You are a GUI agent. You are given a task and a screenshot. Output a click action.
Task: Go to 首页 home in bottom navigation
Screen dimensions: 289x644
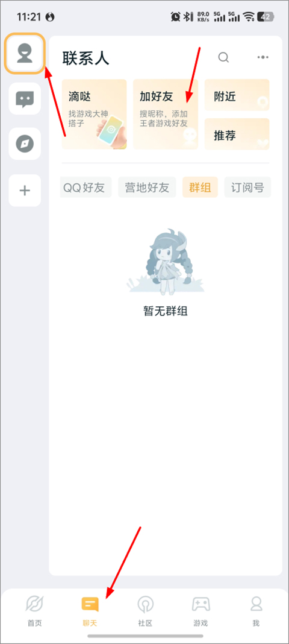click(x=34, y=611)
